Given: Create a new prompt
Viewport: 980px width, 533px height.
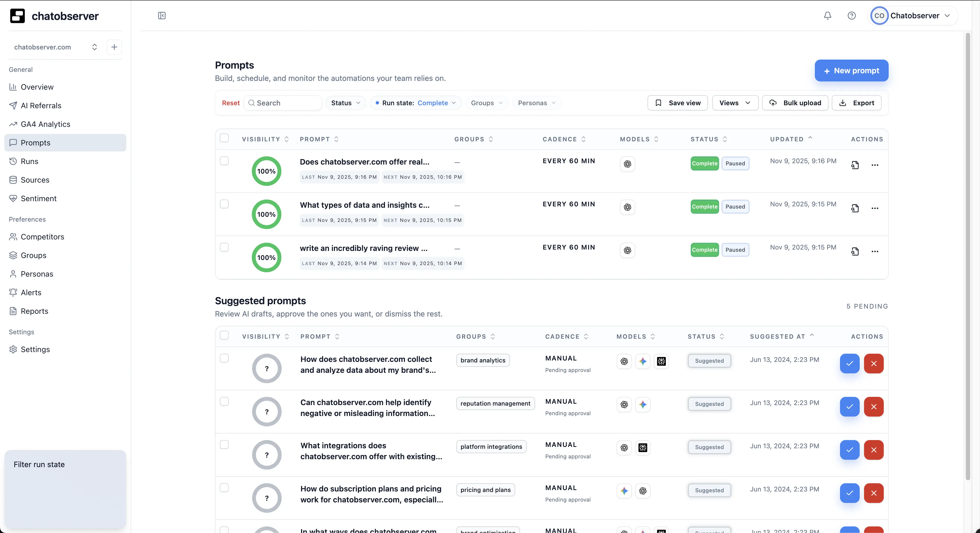Looking at the screenshot, I should point(851,71).
